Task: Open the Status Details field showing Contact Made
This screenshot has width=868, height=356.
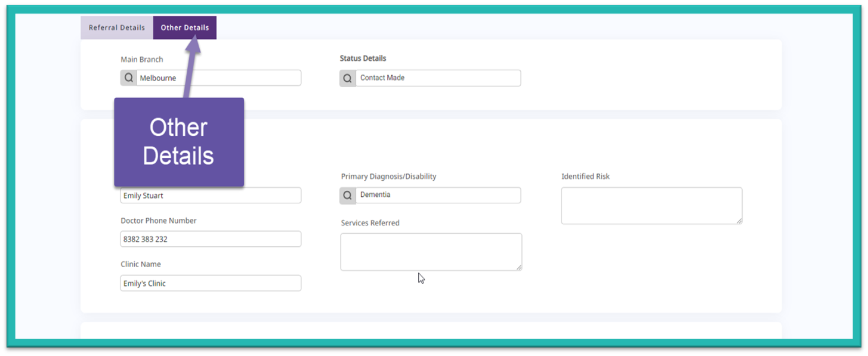Action: [x=438, y=78]
